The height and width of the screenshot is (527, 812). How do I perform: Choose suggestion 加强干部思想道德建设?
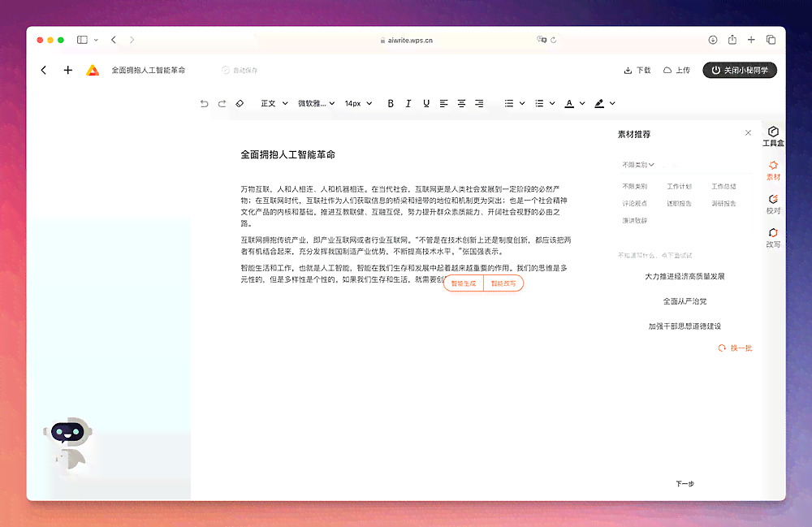click(x=685, y=326)
